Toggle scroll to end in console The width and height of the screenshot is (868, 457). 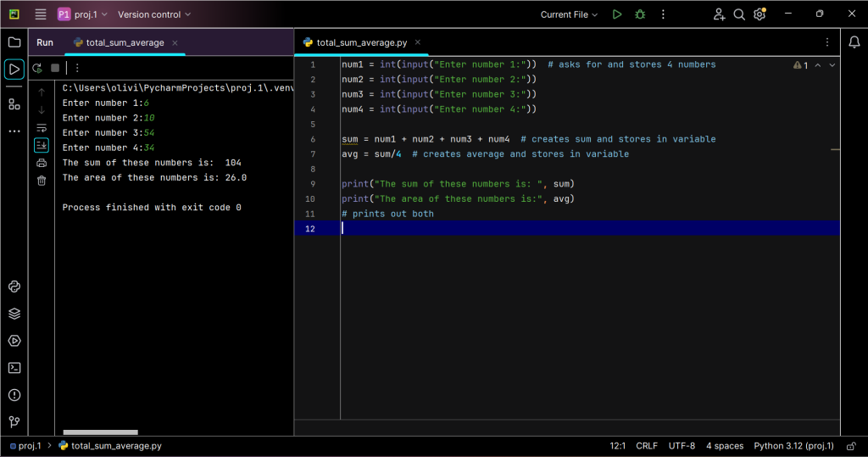click(x=42, y=145)
